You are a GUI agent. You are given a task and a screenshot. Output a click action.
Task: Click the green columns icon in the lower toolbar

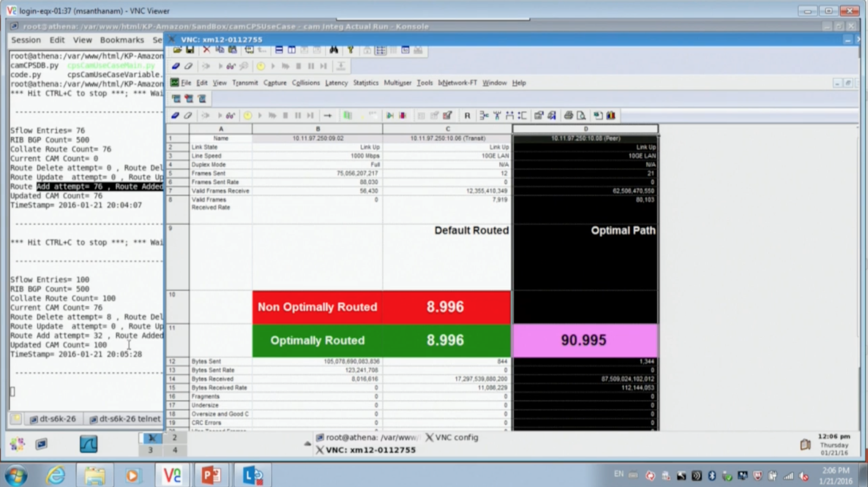click(348, 116)
